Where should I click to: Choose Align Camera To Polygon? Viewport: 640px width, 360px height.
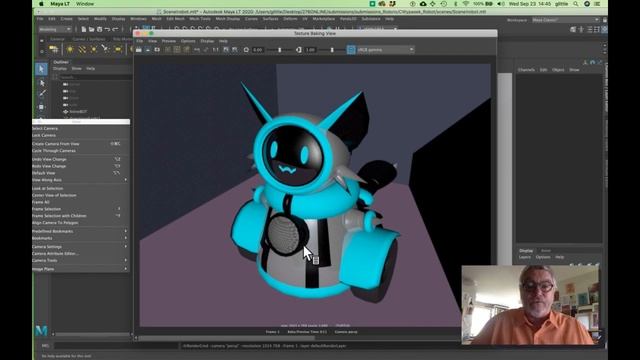point(81,223)
